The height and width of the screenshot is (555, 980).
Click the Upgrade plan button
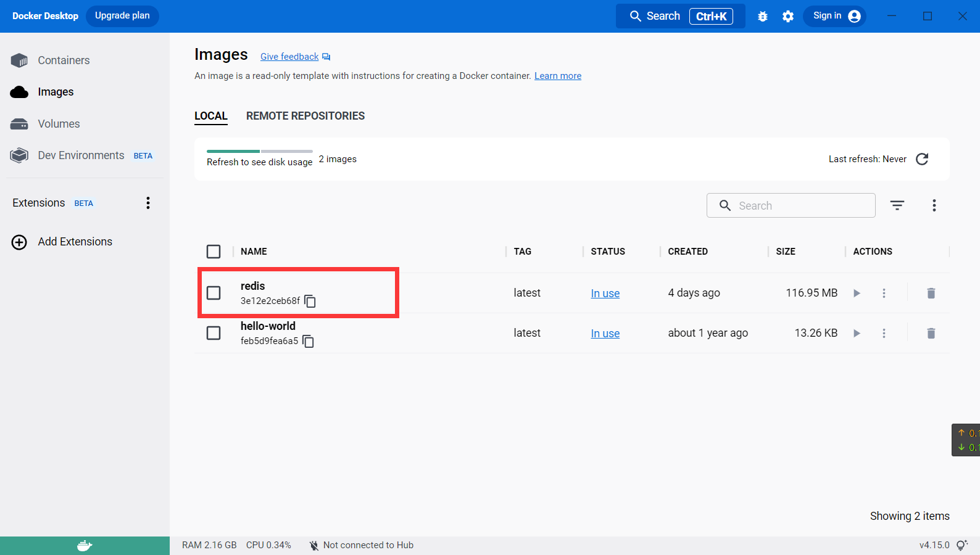coord(122,16)
